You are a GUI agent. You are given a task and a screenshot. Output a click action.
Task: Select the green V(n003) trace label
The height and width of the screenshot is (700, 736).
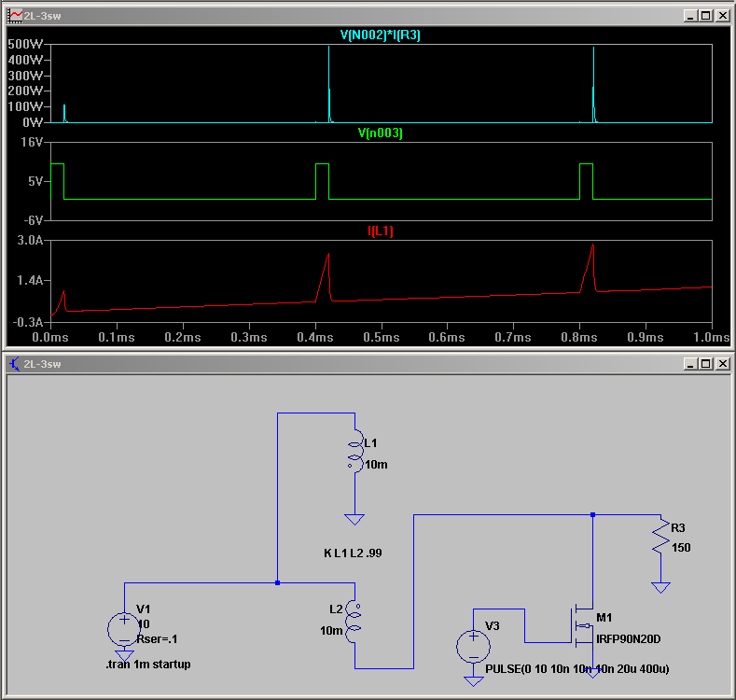(x=381, y=133)
